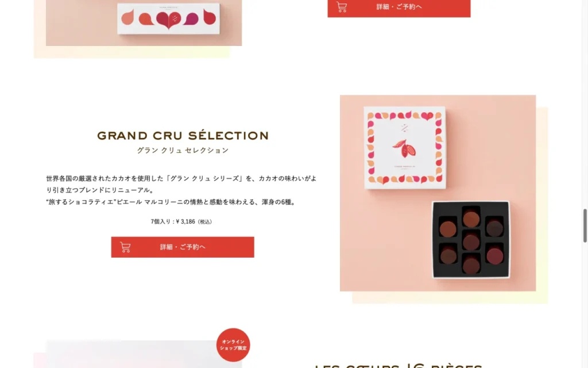This screenshot has width=588, height=368.
Task: Click cacao pod illustration on white box lid
Action: [x=404, y=148]
